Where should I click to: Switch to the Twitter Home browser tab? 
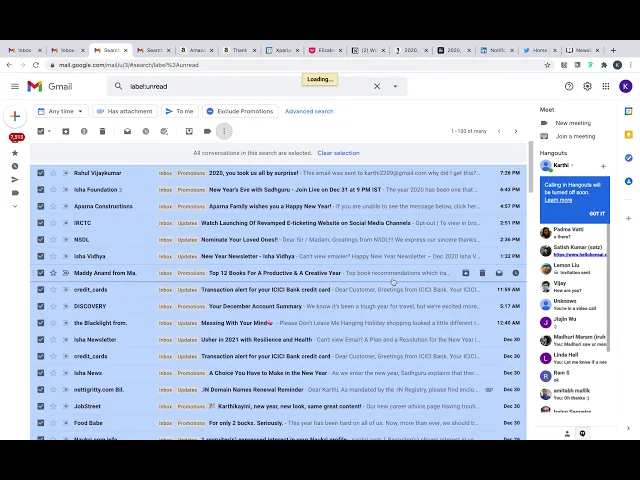540,50
